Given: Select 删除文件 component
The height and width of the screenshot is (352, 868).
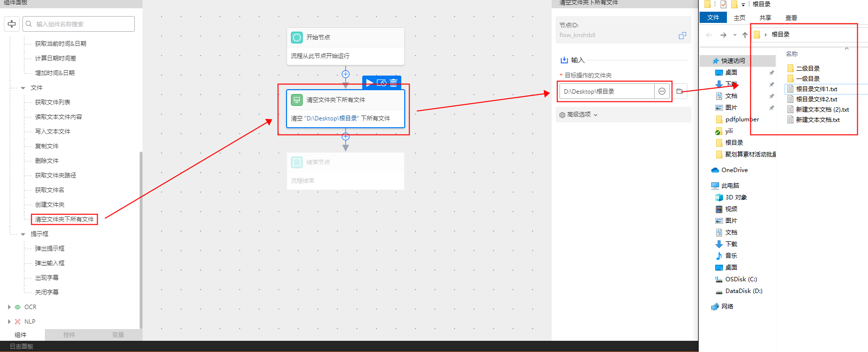Looking at the screenshot, I should (47, 161).
